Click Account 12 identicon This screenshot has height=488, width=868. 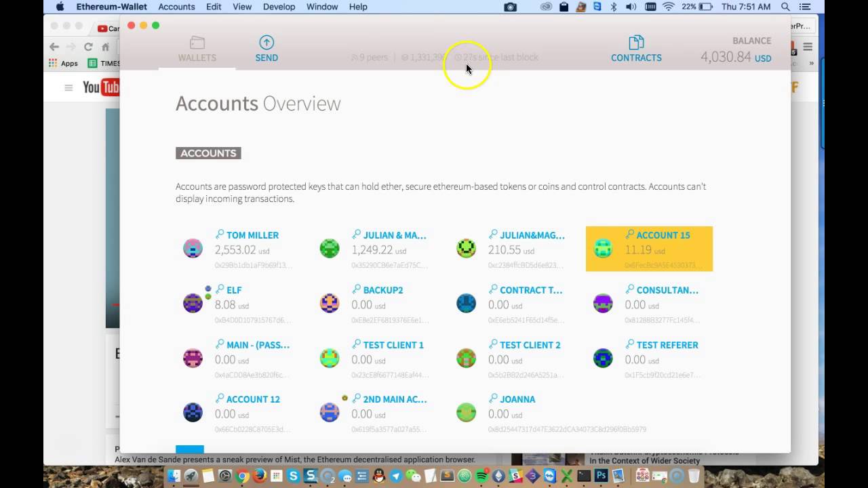point(193,412)
